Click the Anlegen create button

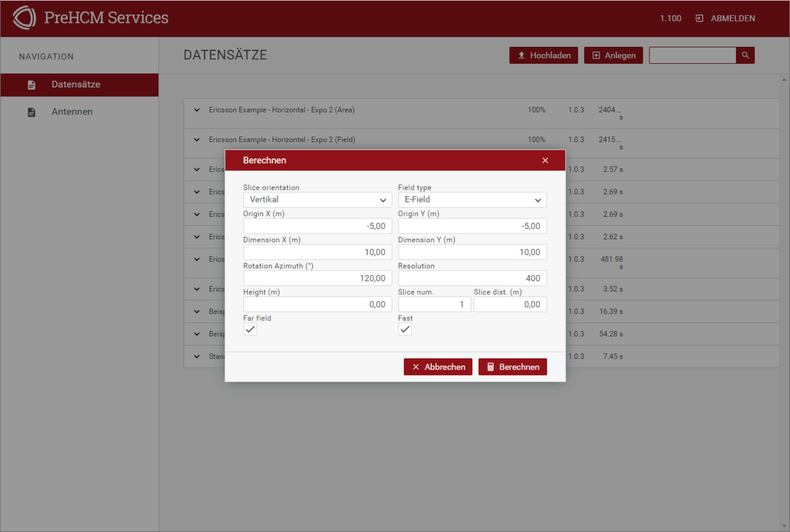click(x=613, y=55)
